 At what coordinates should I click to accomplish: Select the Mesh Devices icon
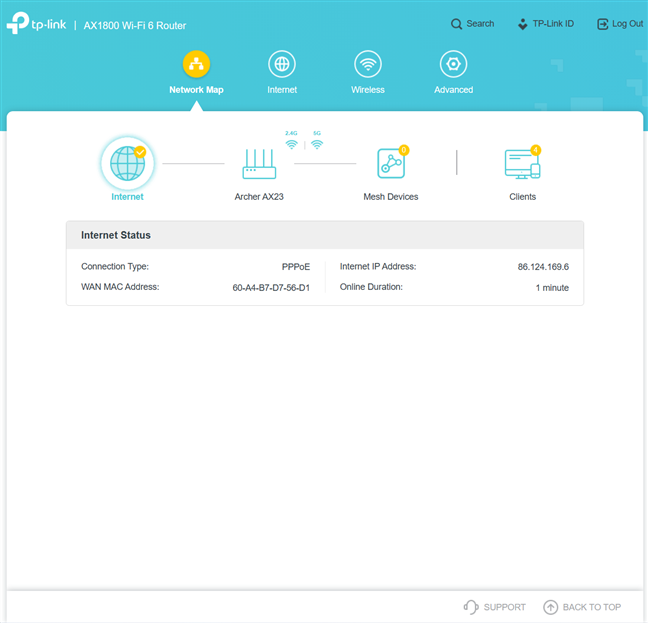tap(391, 164)
